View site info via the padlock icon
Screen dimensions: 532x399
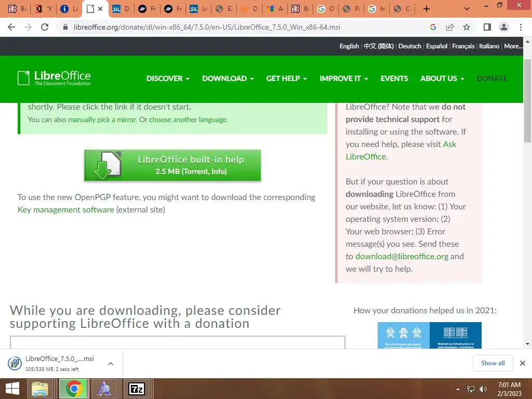[65, 27]
